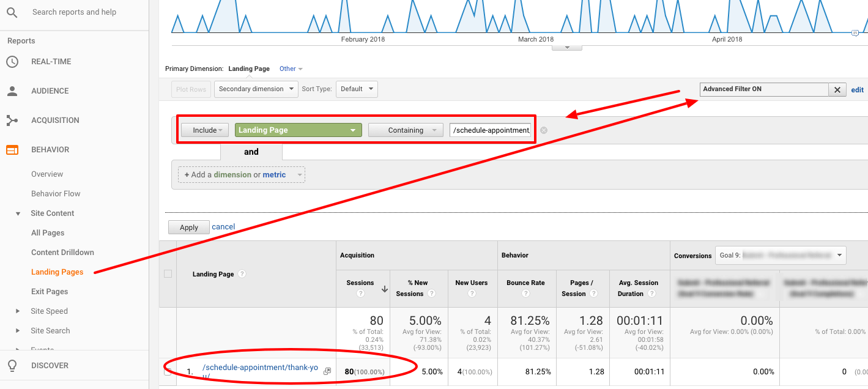This screenshot has height=389, width=868.
Task: Click the edit link near Advanced Filter
Action: point(857,89)
